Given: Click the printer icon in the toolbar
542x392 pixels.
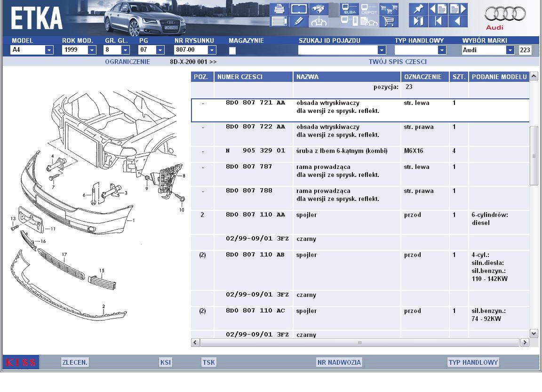Looking at the screenshot, I should pos(279,8).
